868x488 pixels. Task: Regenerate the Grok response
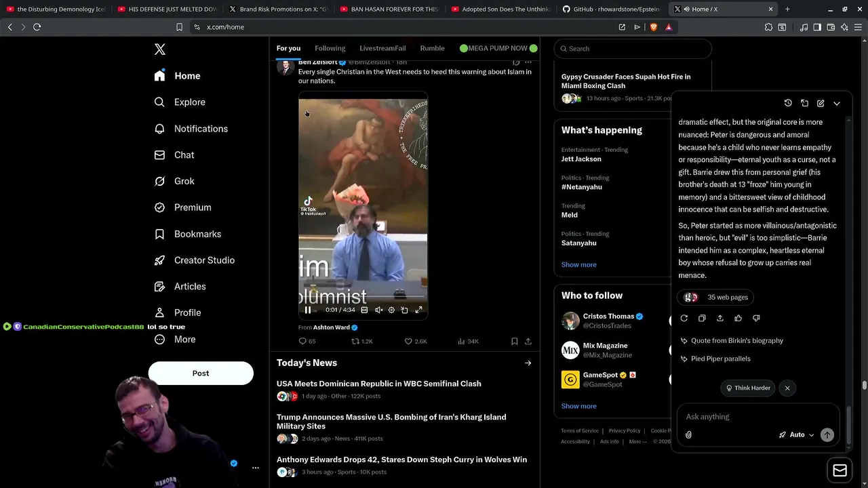click(x=684, y=318)
